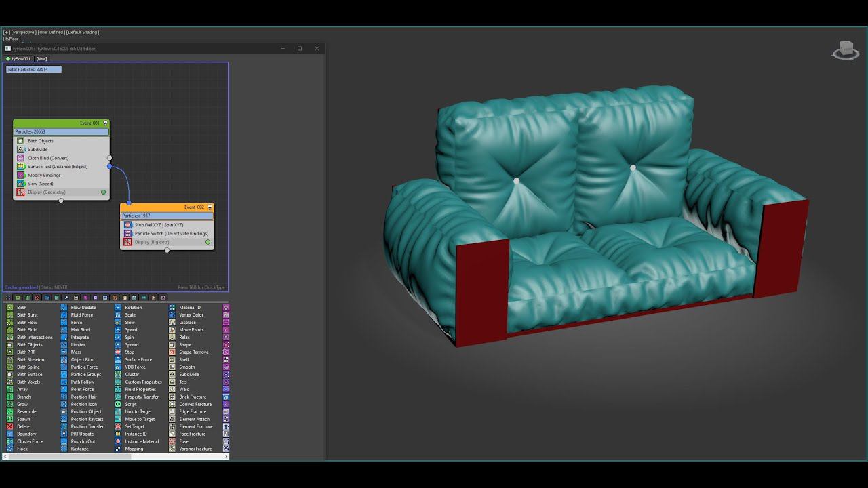This screenshot has width=868, height=488.
Task: Switch to the tyFlow001 tab
Action: (18, 59)
